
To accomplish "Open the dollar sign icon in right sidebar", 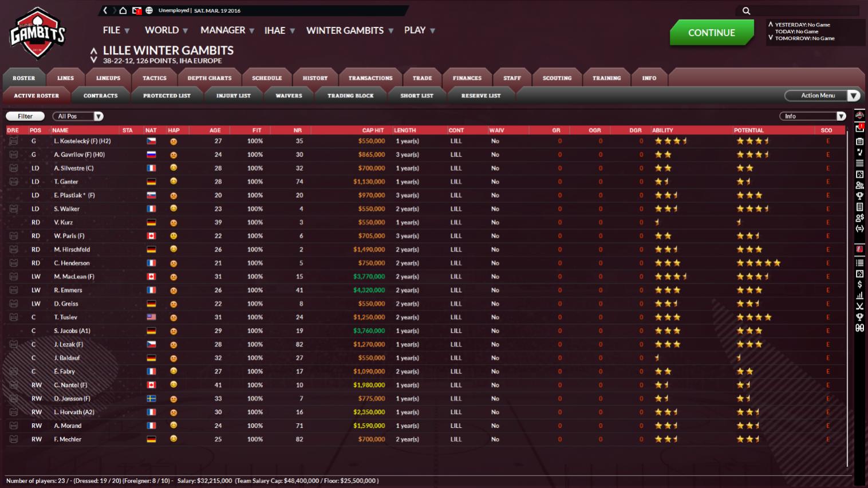I will pyautogui.click(x=859, y=285).
